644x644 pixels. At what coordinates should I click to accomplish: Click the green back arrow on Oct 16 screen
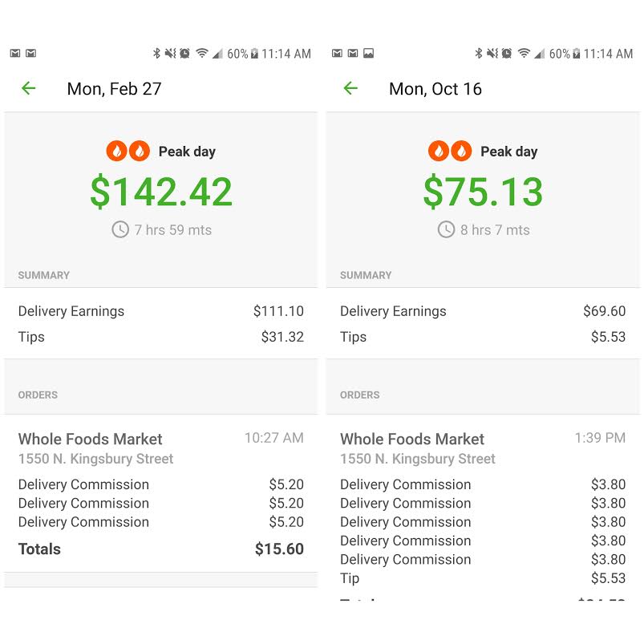[x=350, y=89]
